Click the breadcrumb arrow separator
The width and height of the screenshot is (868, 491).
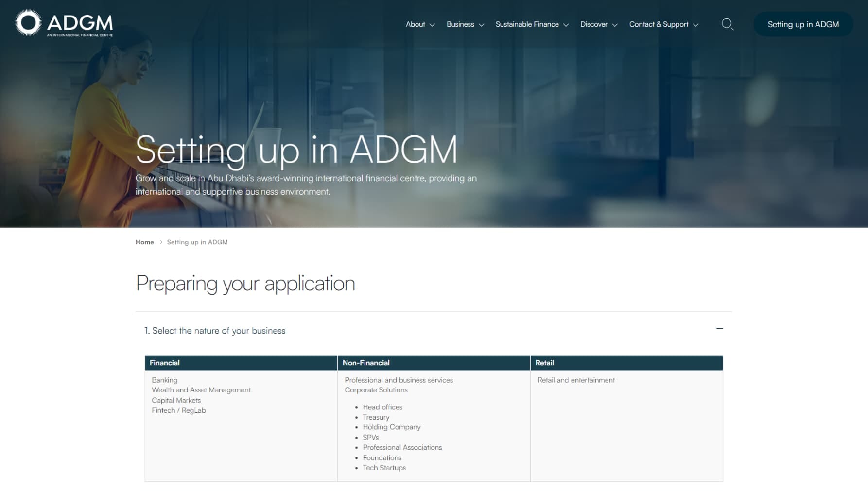point(161,242)
